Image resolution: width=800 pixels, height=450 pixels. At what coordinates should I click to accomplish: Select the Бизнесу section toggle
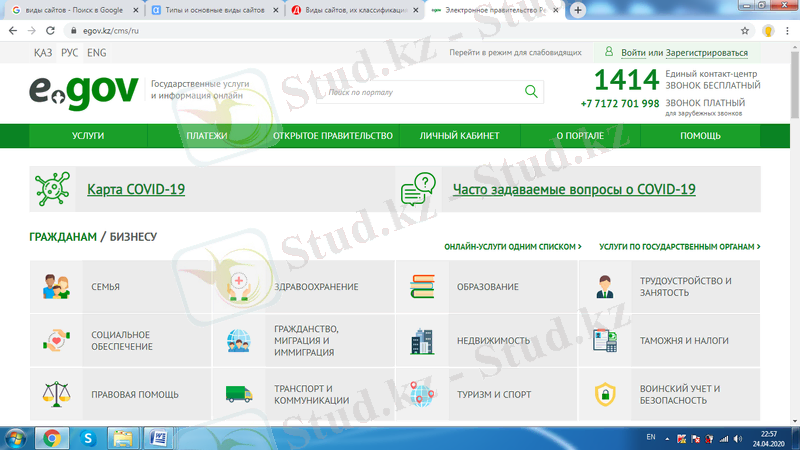click(132, 237)
